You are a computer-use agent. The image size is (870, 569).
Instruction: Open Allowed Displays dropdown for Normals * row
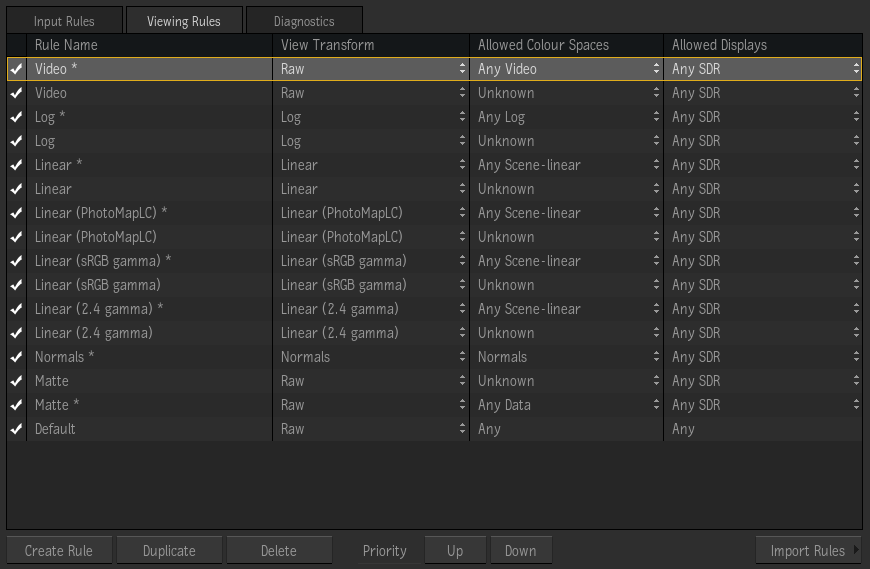click(764, 357)
